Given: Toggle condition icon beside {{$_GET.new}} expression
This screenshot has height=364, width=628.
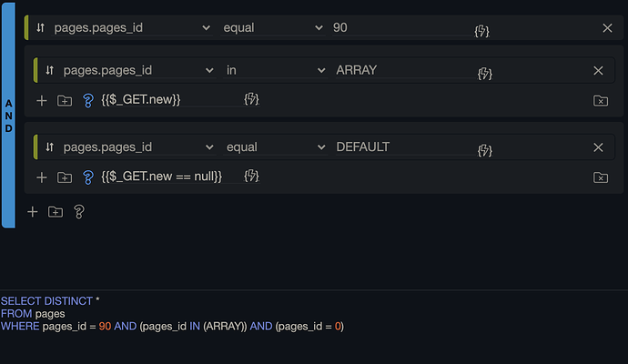Looking at the screenshot, I should click(x=88, y=100).
